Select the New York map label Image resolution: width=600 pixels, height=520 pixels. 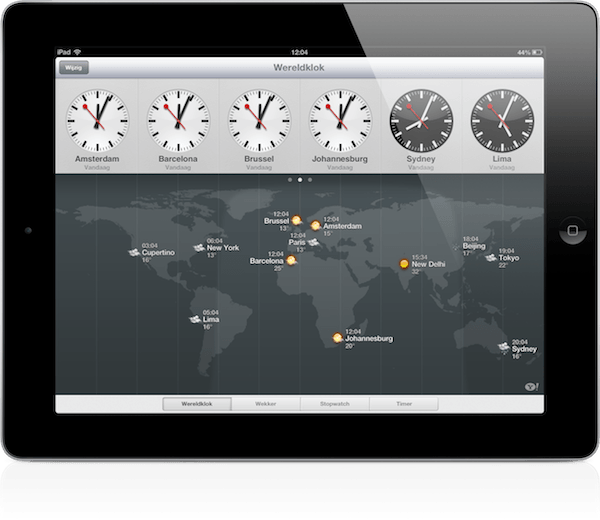[x=223, y=248]
